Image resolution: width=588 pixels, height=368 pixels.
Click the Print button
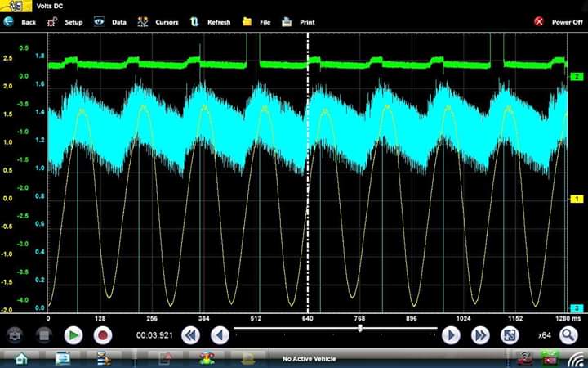tap(298, 22)
